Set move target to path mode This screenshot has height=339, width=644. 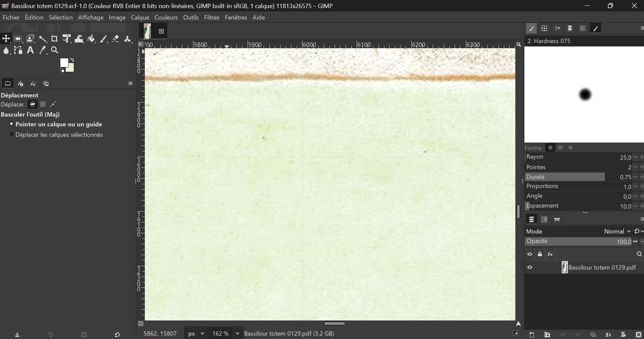click(x=53, y=104)
